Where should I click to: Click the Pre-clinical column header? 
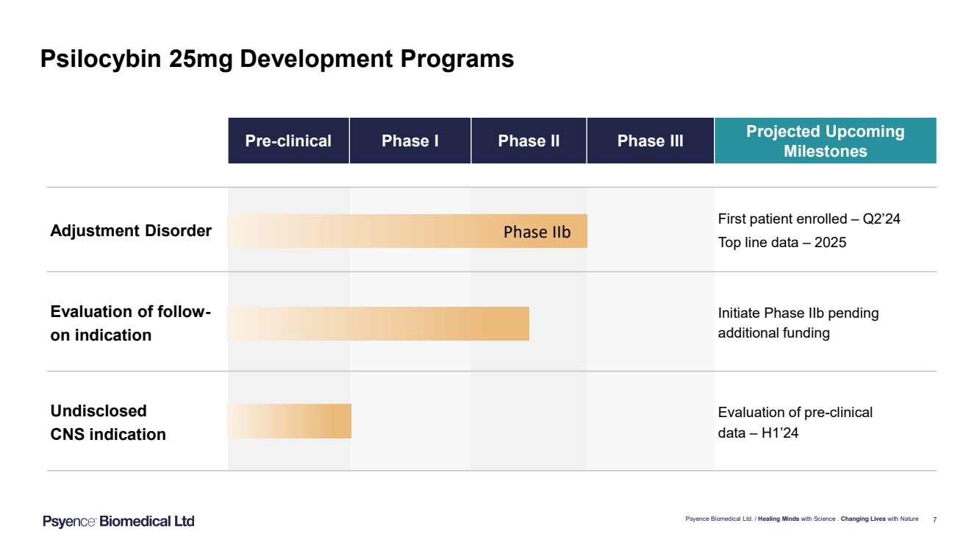click(x=288, y=141)
